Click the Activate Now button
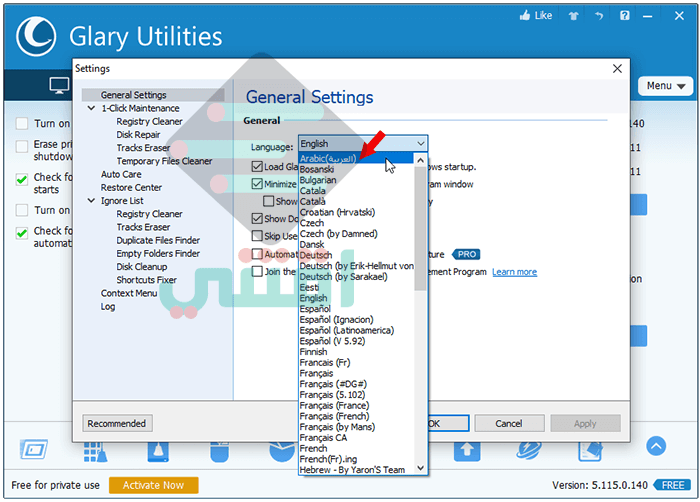The width and height of the screenshot is (700, 502). pos(154,485)
